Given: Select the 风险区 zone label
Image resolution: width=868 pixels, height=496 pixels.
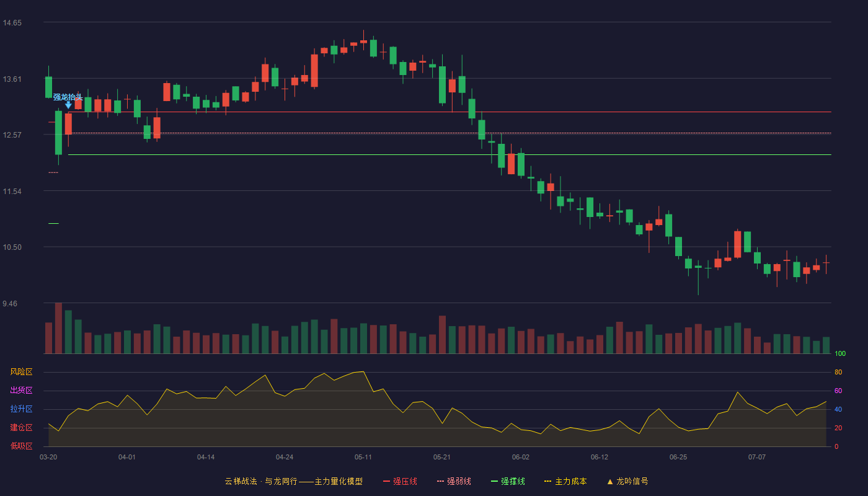Looking at the screenshot, I should 21,372.
